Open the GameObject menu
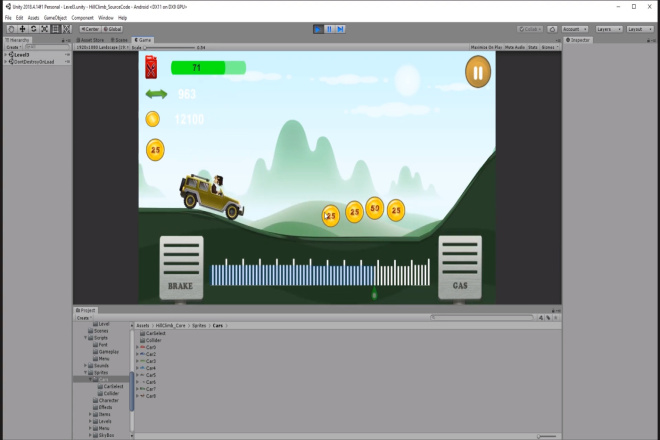 (55, 18)
